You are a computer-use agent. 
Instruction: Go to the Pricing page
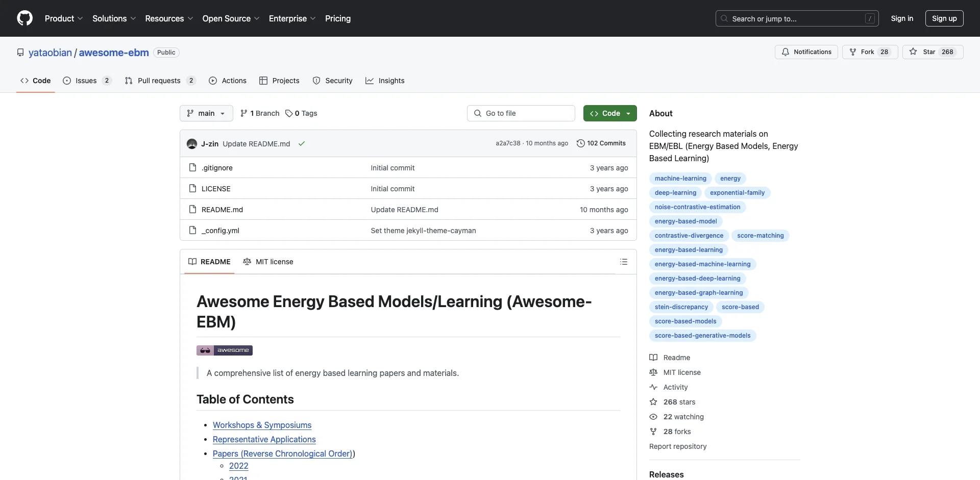click(x=338, y=18)
